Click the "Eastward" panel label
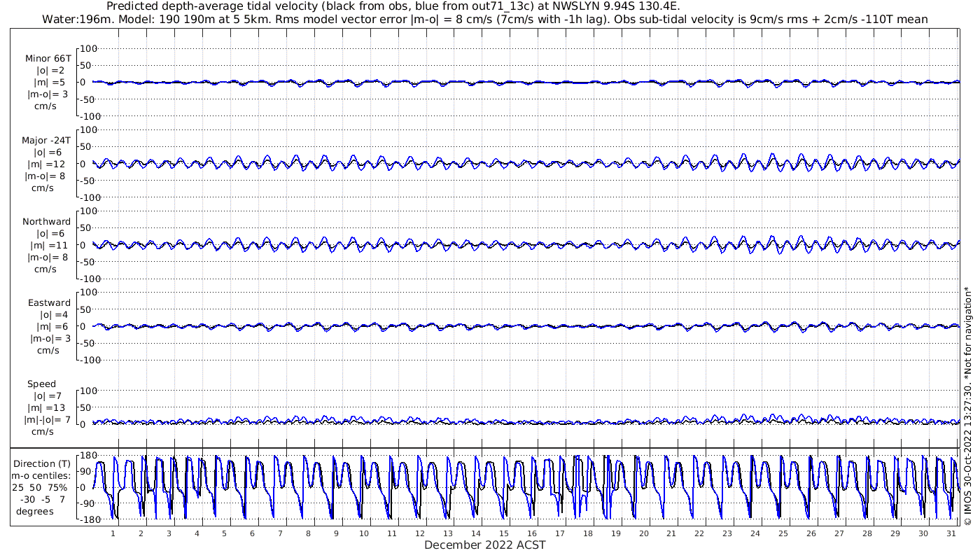 pos(50,303)
